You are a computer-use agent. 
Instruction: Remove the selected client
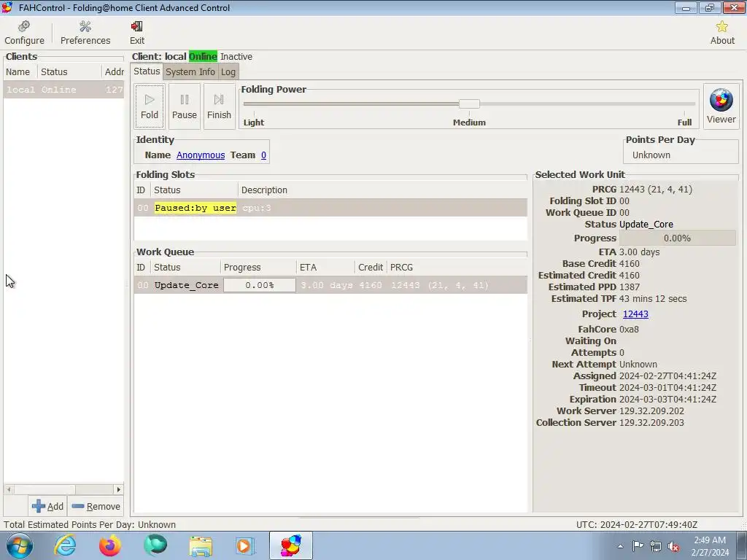(96, 506)
